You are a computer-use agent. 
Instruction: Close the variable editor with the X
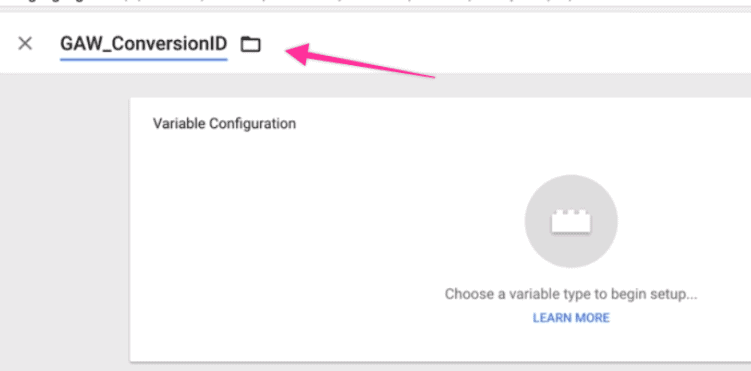coord(25,44)
